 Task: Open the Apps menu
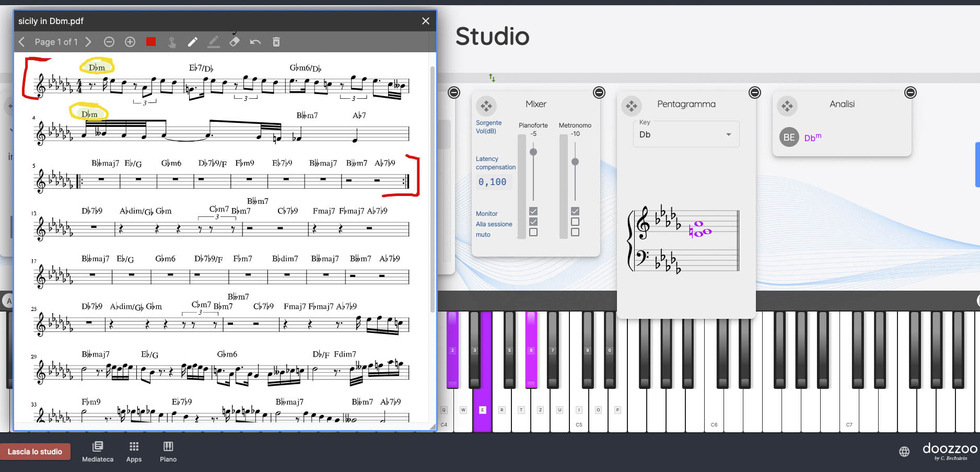tap(134, 452)
